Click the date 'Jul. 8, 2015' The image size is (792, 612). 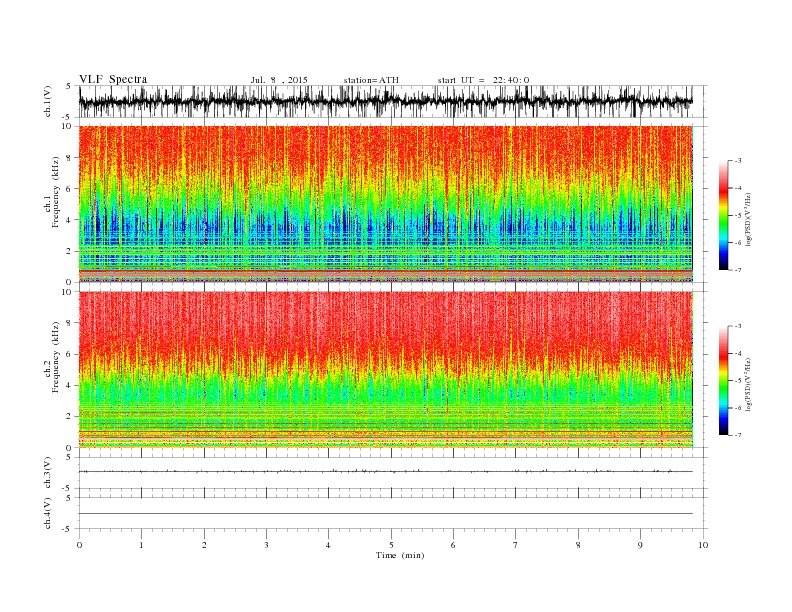coord(279,80)
